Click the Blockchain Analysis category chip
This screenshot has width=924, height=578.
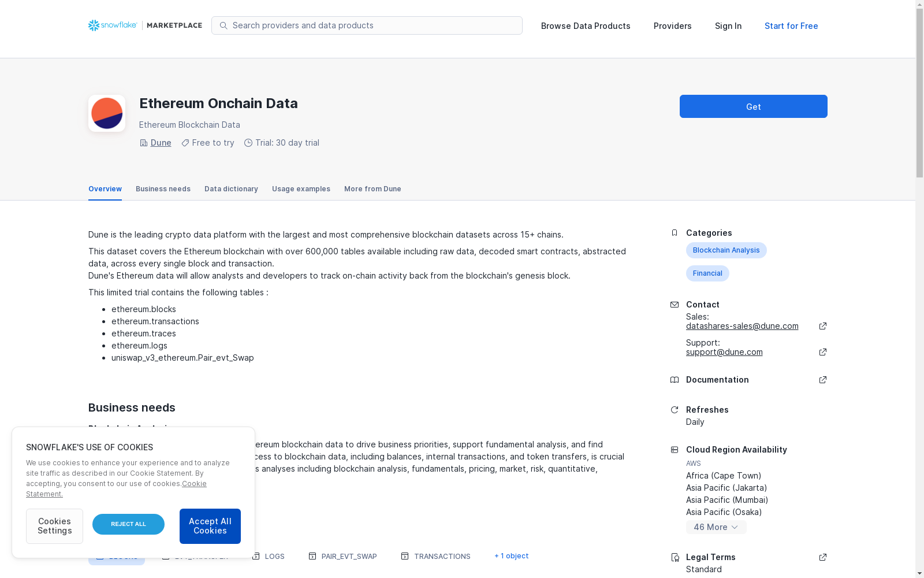pos(726,250)
